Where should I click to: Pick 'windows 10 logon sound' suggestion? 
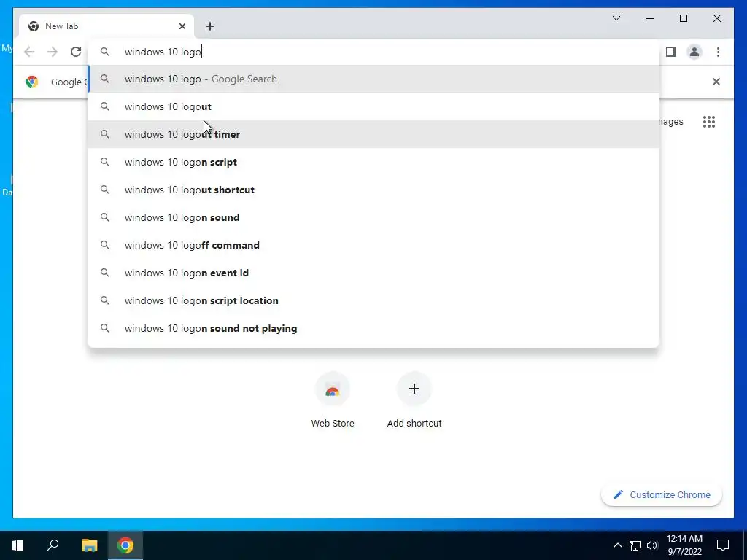click(373, 217)
